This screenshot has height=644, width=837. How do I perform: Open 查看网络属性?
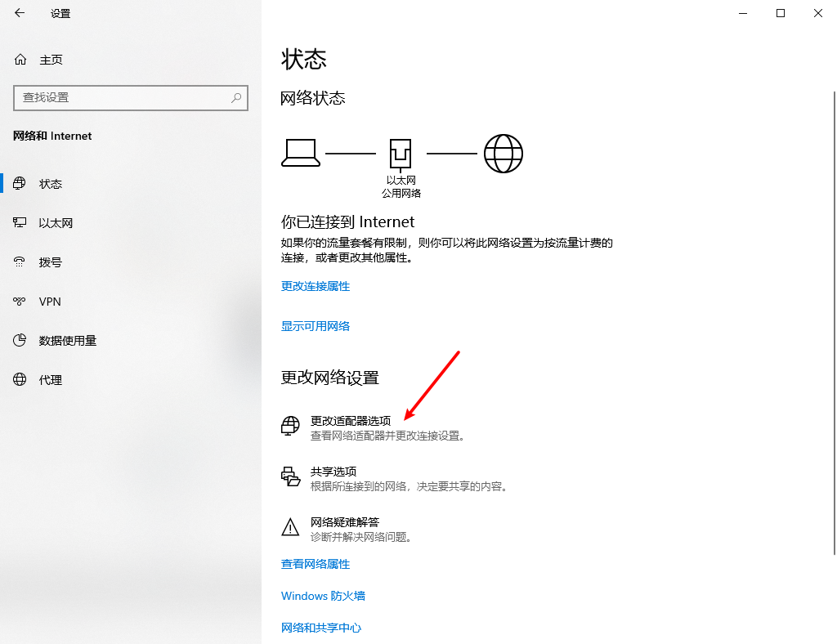tap(314, 563)
